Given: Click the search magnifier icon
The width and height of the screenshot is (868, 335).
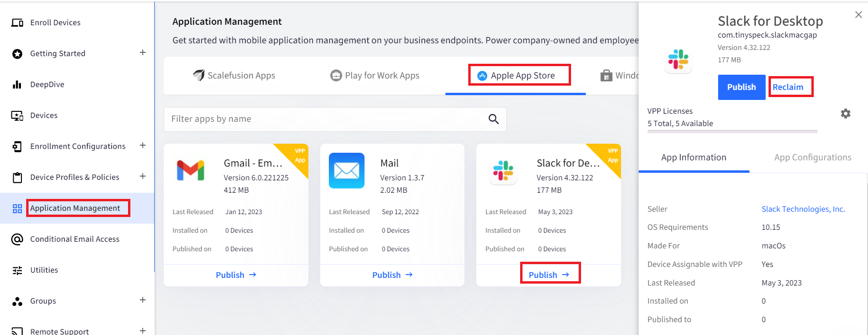Looking at the screenshot, I should coord(493,119).
